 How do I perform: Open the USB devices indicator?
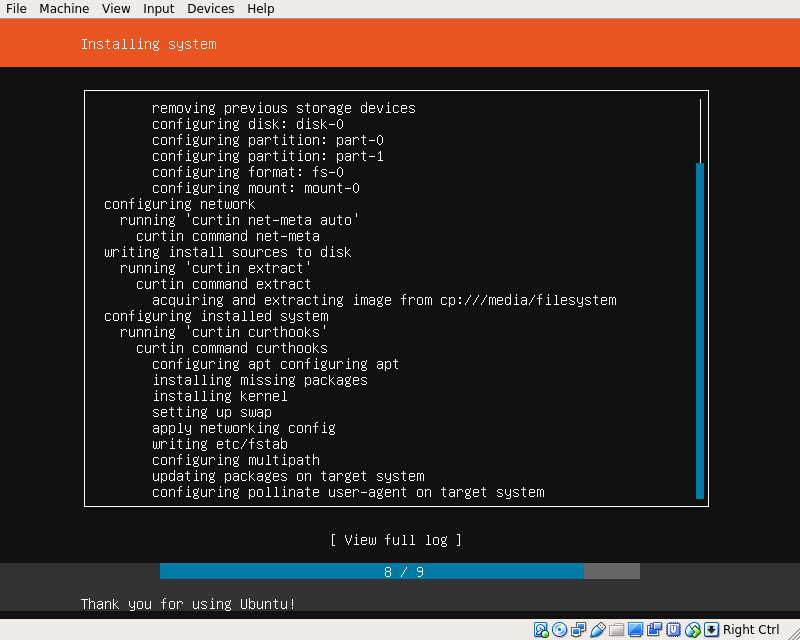click(598, 630)
